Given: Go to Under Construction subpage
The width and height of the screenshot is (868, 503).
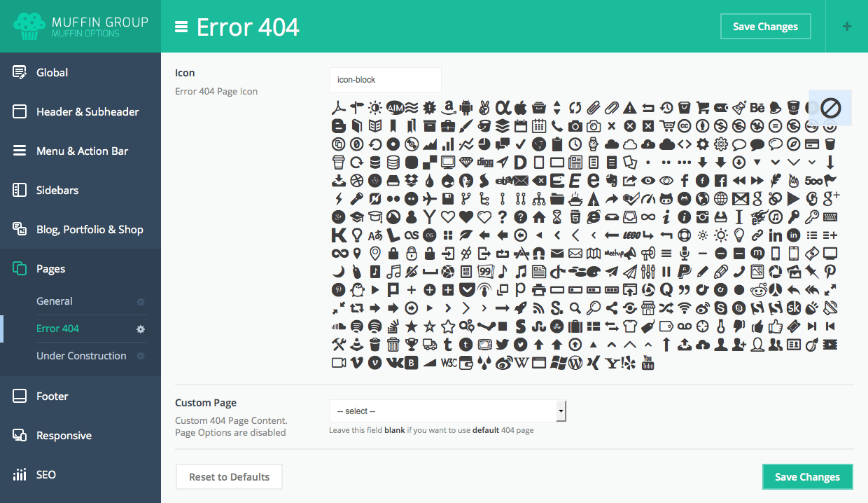Looking at the screenshot, I should pyautogui.click(x=81, y=356).
